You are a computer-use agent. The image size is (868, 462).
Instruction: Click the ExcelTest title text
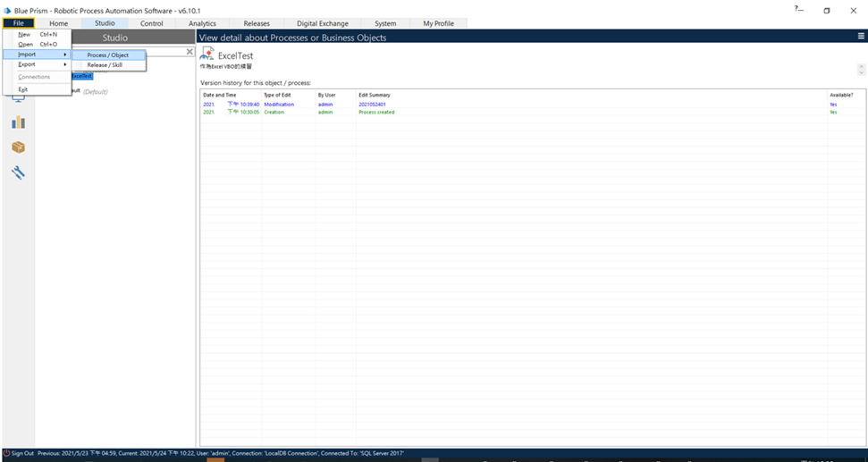[235, 56]
